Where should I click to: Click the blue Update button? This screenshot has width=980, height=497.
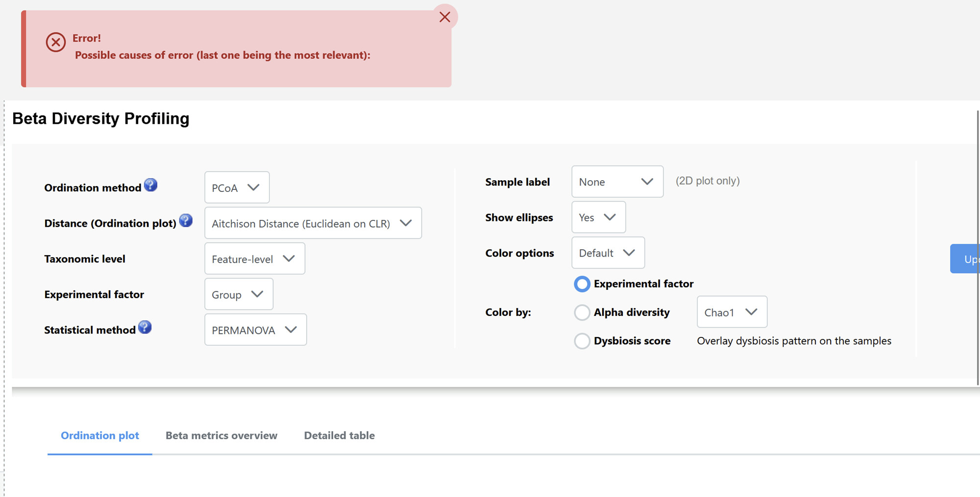[965, 259]
